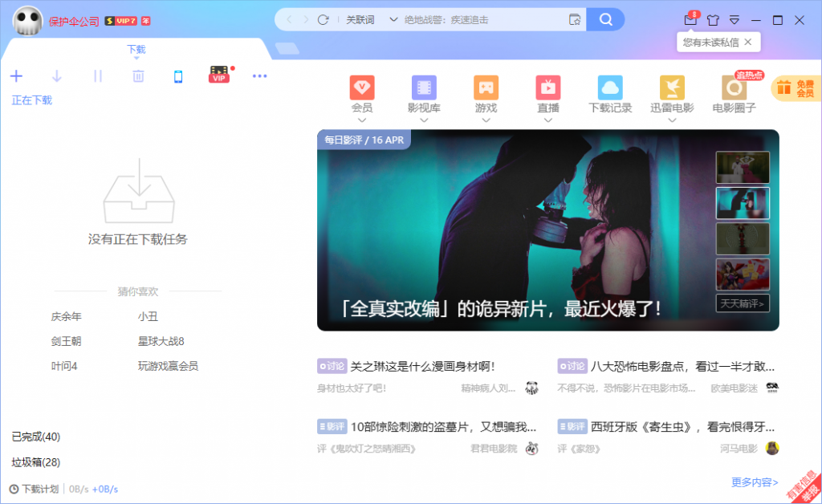
Task: Click the 更多内容> link
Action: [x=755, y=482]
